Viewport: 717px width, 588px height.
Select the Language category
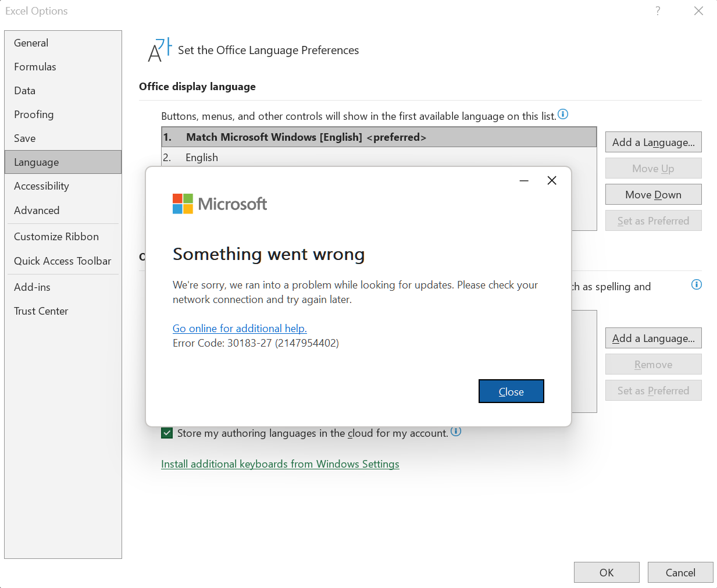(x=63, y=162)
